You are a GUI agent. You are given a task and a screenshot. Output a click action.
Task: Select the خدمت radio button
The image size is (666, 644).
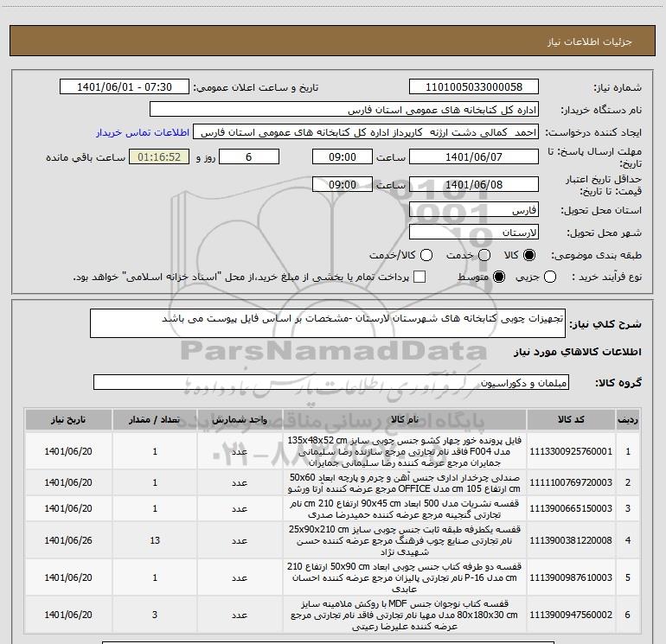484,255
